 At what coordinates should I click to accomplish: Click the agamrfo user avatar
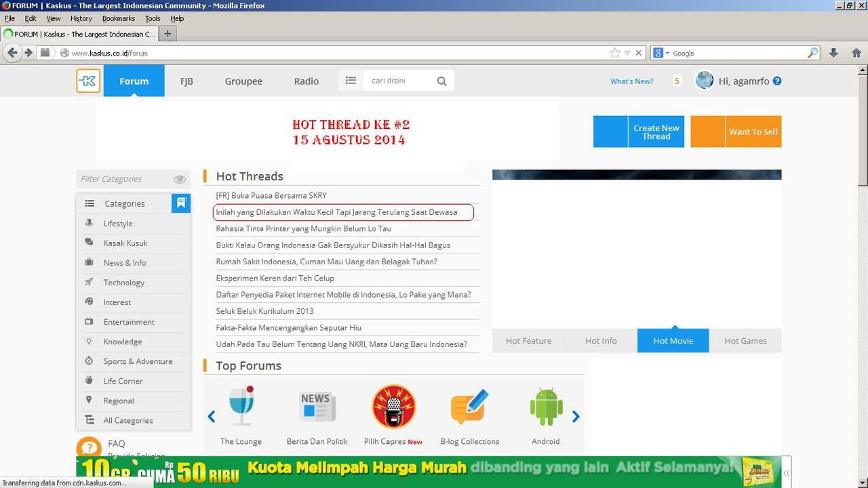coord(705,80)
